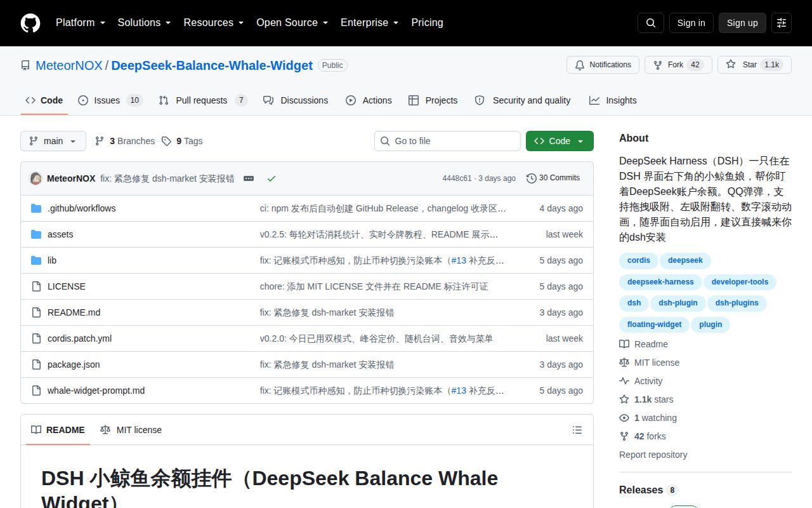Go to the Pricing page
This screenshot has height=508, width=812.
tap(427, 22)
